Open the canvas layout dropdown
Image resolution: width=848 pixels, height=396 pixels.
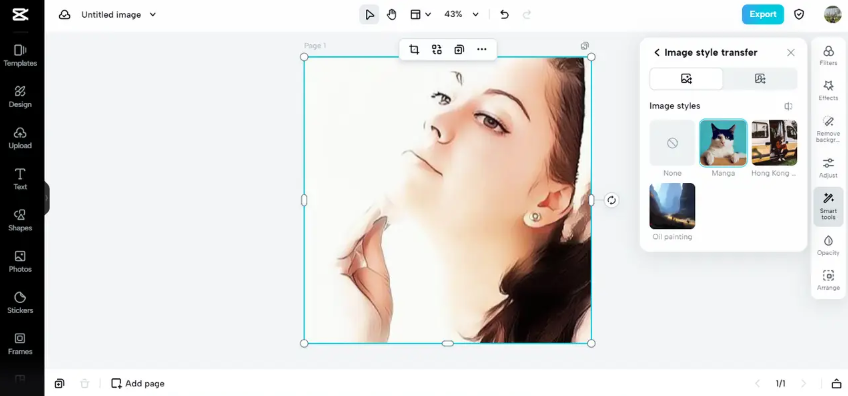[x=420, y=15]
